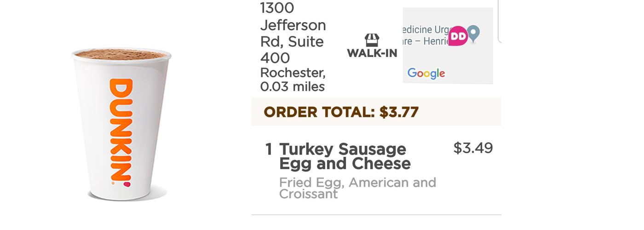Click the Google logo on the map

click(x=426, y=73)
